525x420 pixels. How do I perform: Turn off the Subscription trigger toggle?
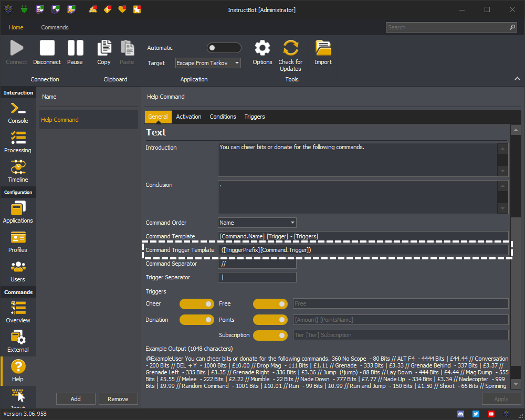click(x=270, y=335)
